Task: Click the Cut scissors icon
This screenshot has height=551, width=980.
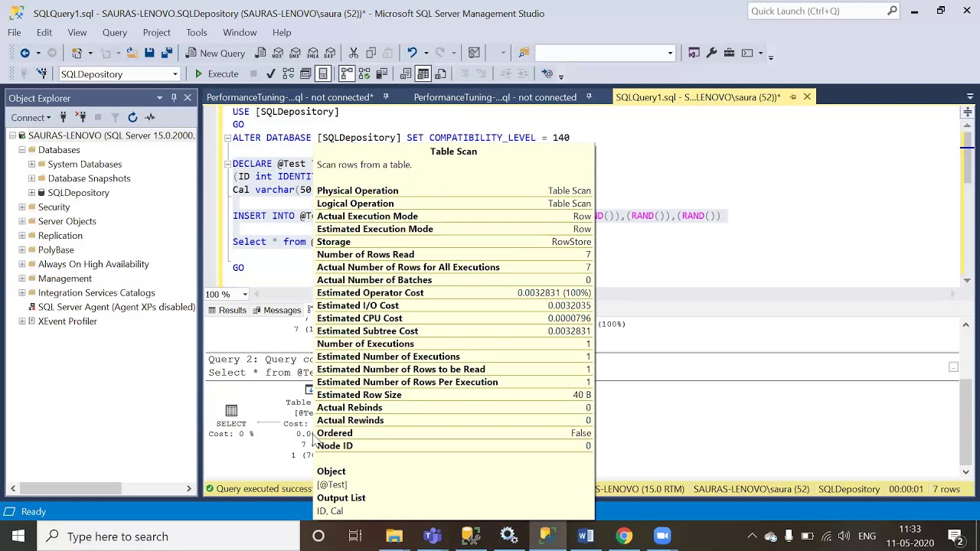Action: coord(354,53)
